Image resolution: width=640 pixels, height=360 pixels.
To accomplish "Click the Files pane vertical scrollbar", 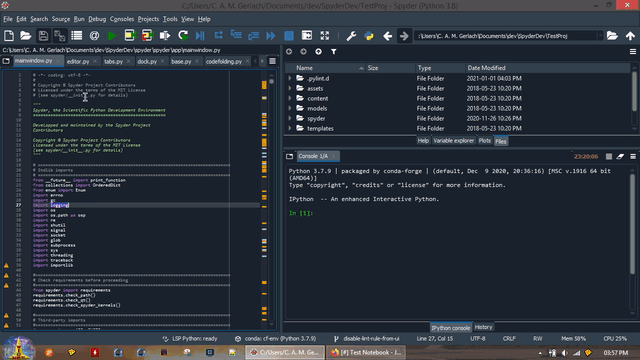I will [x=634, y=91].
